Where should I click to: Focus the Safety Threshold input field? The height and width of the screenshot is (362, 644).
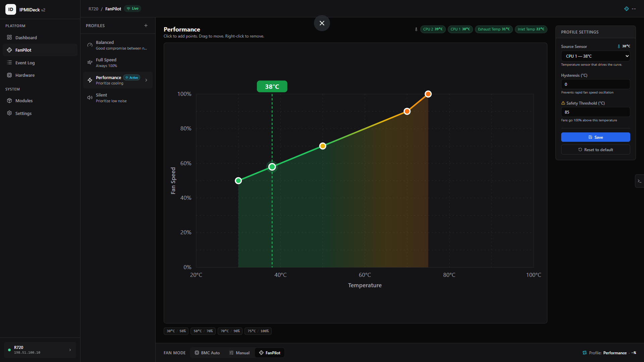point(595,112)
